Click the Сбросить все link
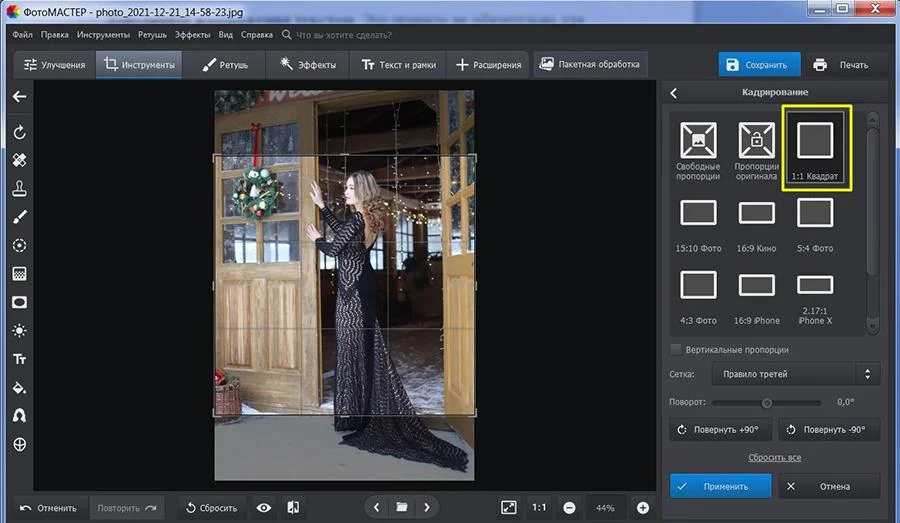900x523 pixels. coord(774,457)
